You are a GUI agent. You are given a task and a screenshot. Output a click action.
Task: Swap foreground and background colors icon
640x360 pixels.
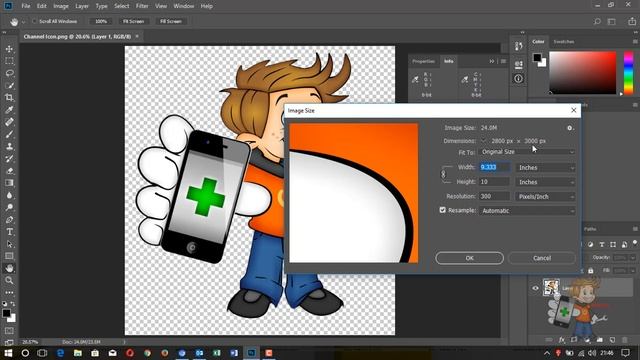(13, 304)
